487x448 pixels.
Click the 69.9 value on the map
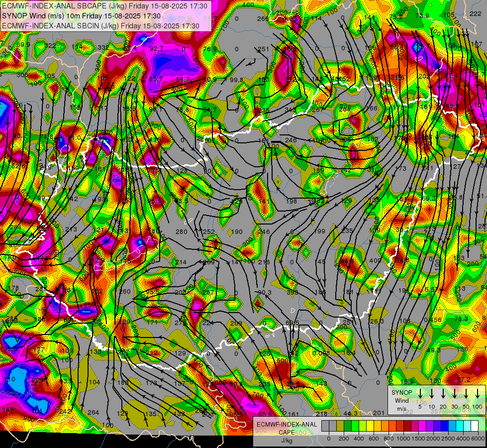coord(23,45)
